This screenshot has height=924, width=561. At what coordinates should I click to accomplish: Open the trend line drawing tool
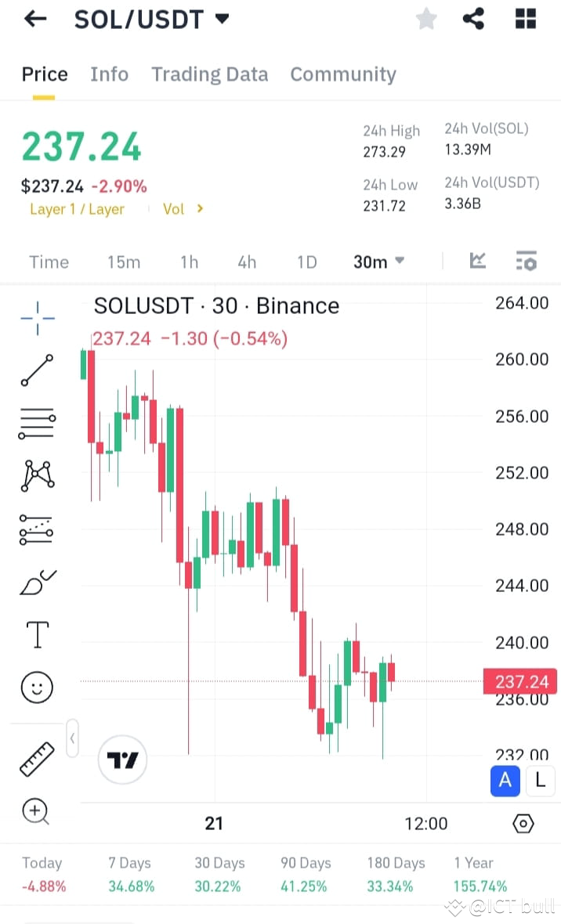37,370
